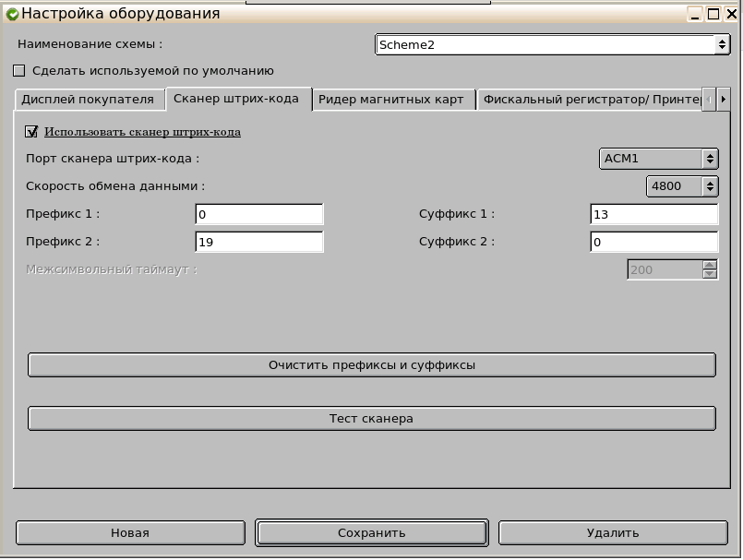Decrease Межсимвольный таймаут with down arrow
The height and width of the screenshot is (560, 743).
click(x=710, y=274)
